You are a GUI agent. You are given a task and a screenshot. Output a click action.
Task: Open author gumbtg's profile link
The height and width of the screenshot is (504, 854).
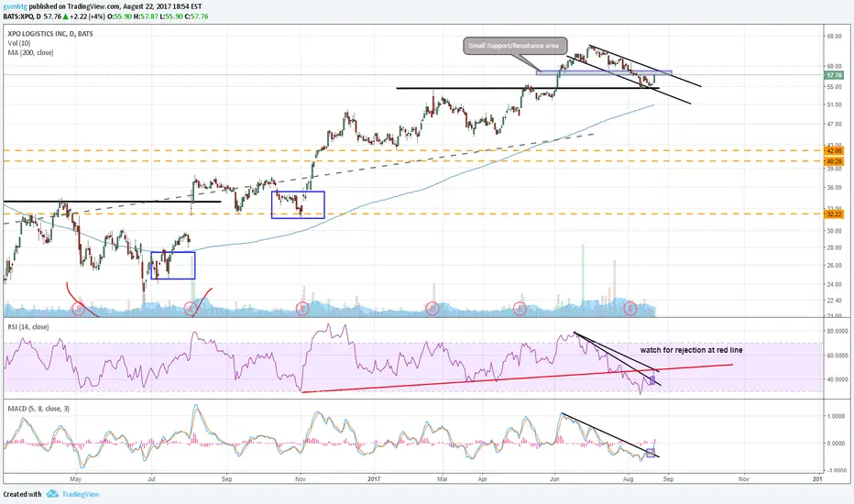tap(16, 6)
